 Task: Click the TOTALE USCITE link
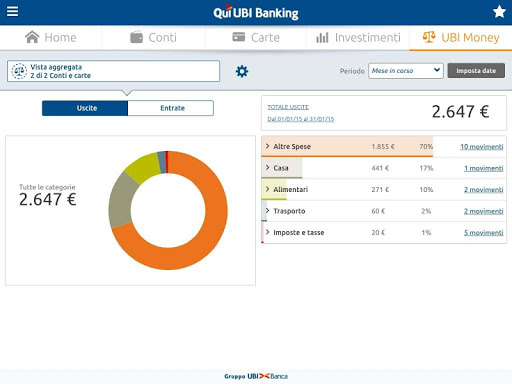click(x=288, y=107)
